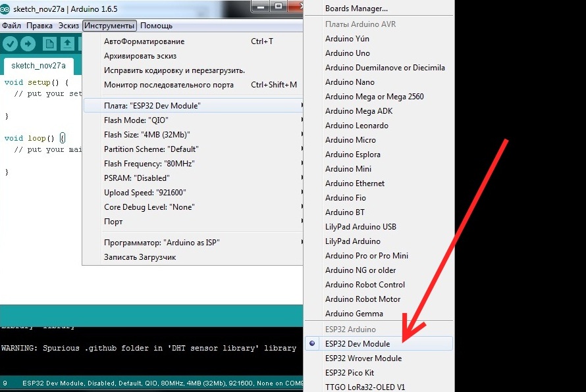586x392 pixels.
Task: Expand the Порт submenu
Action: click(x=193, y=222)
